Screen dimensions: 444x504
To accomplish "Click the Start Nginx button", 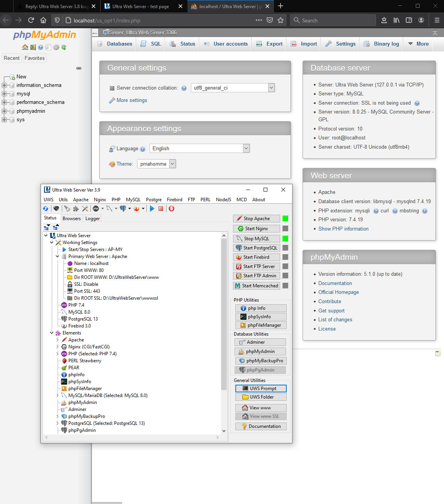I will 257,229.
